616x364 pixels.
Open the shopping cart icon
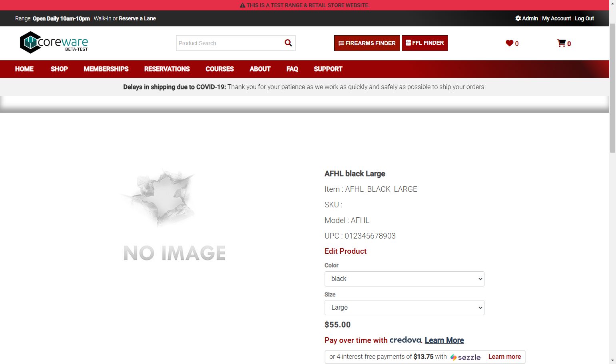click(561, 43)
